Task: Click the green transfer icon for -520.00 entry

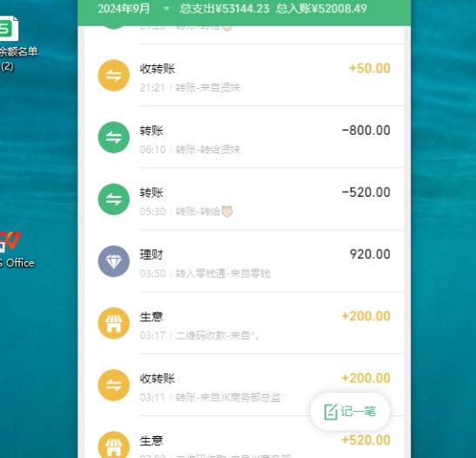Action: (113, 199)
